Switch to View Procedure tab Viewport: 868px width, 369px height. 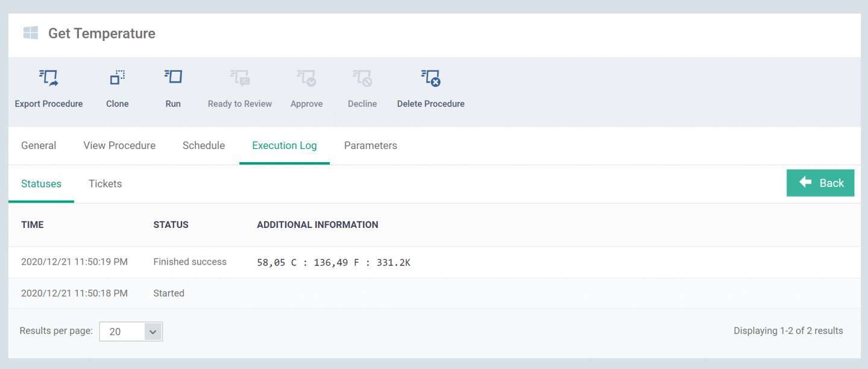click(x=119, y=146)
